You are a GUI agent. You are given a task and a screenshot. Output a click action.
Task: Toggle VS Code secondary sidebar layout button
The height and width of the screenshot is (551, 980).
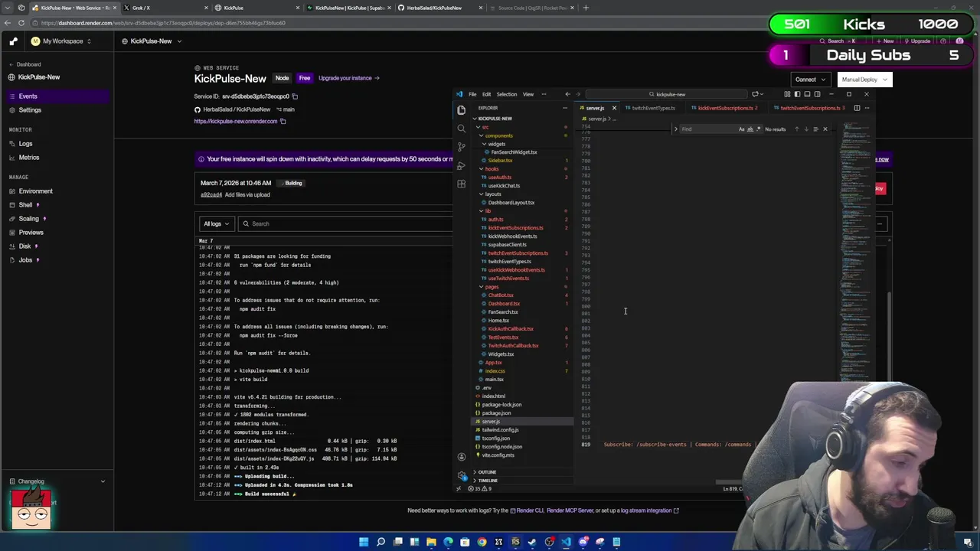coord(818,94)
